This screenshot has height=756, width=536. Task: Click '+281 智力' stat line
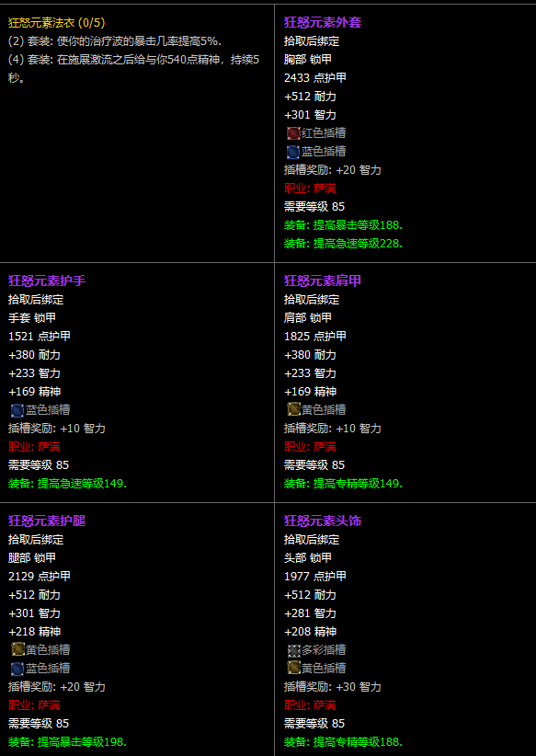(x=310, y=613)
